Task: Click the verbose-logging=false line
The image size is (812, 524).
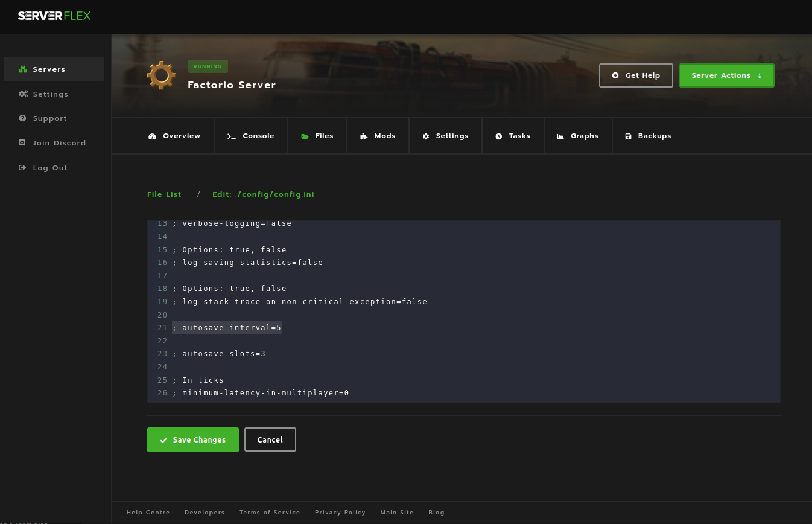Action: click(232, 224)
